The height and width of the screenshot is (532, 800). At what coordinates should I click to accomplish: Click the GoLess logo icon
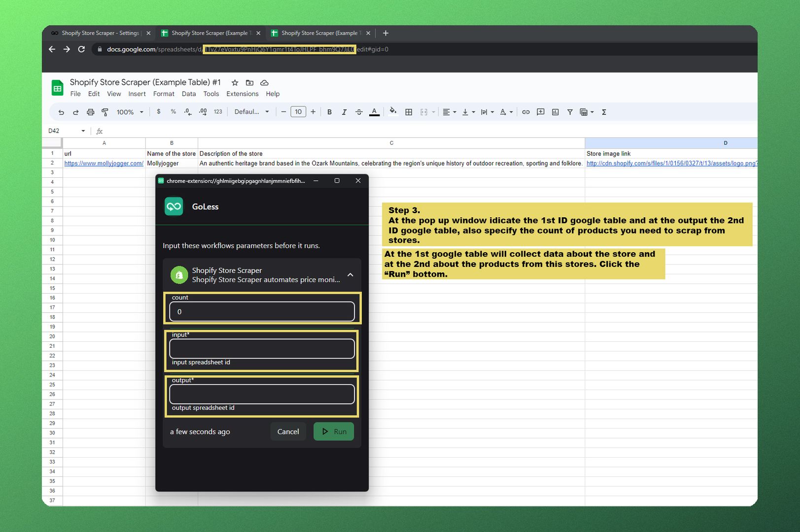point(174,206)
